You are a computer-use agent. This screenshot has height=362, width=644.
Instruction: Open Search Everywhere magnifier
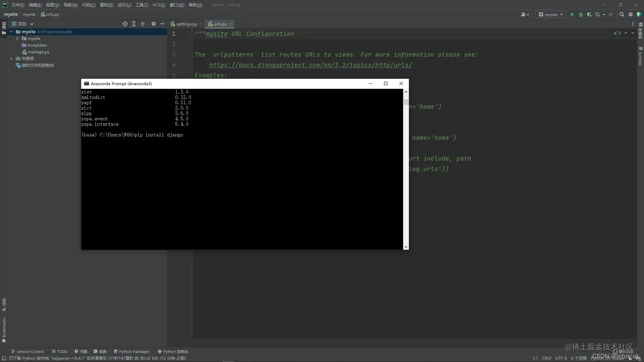[622, 14]
